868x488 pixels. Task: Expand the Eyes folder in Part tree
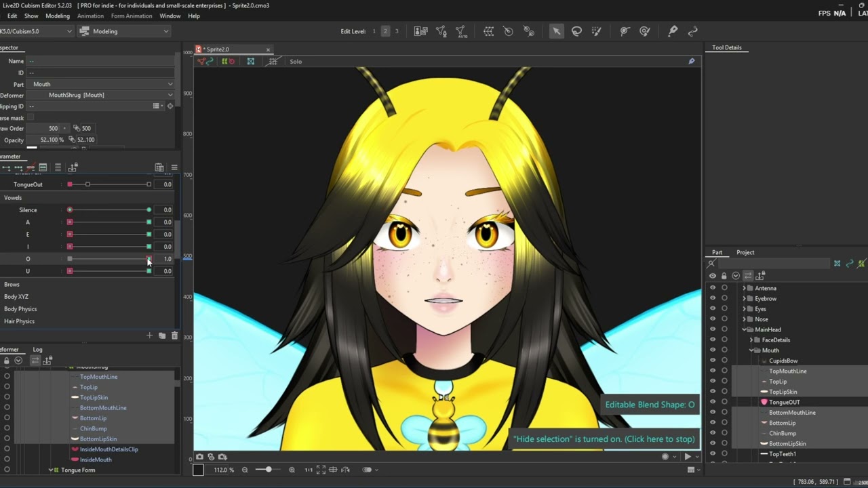pyautogui.click(x=744, y=309)
